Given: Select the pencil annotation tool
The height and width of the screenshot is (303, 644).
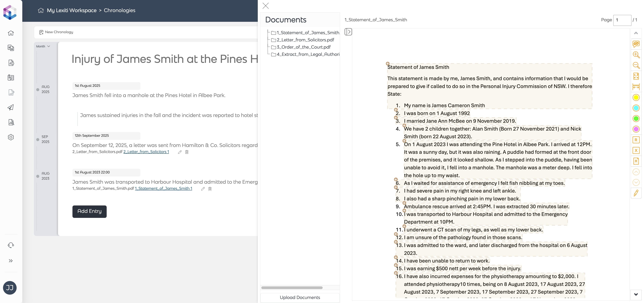Looking at the screenshot, I should tap(636, 193).
